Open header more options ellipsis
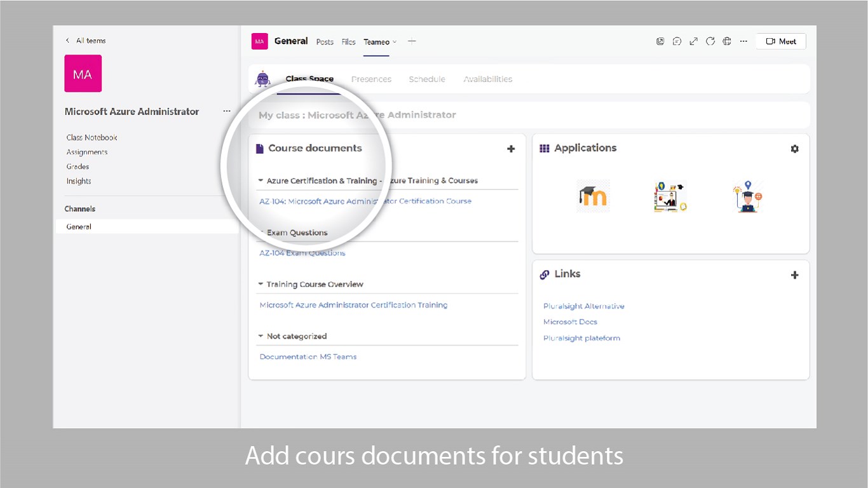 743,41
